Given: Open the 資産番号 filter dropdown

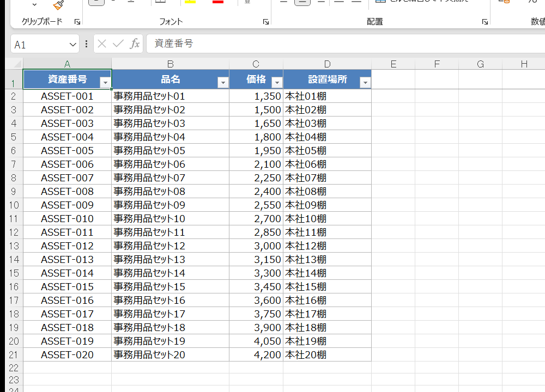Looking at the screenshot, I should [x=105, y=83].
